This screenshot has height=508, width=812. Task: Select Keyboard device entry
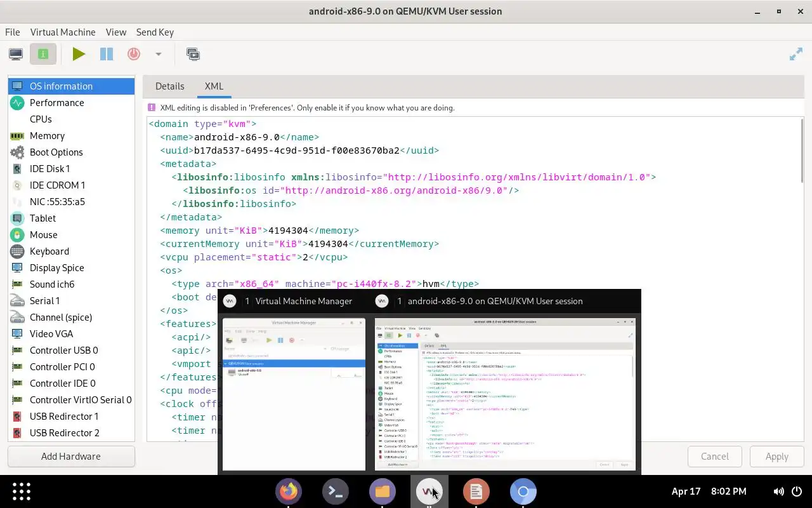[71, 251]
